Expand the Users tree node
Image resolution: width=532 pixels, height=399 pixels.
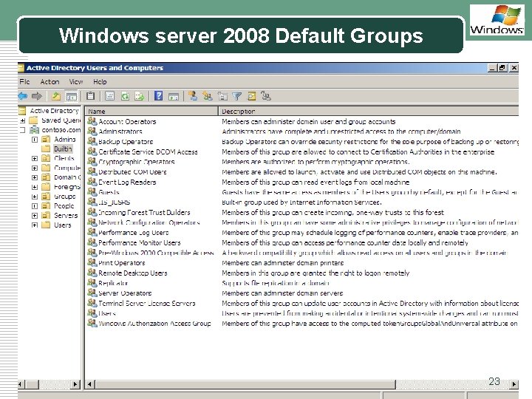(35, 225)
